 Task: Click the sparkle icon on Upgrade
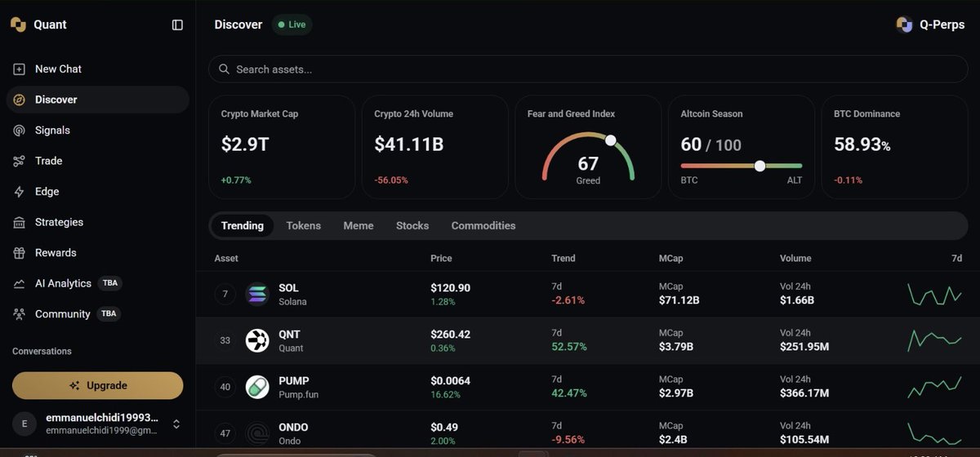click(x=75, y=385)
